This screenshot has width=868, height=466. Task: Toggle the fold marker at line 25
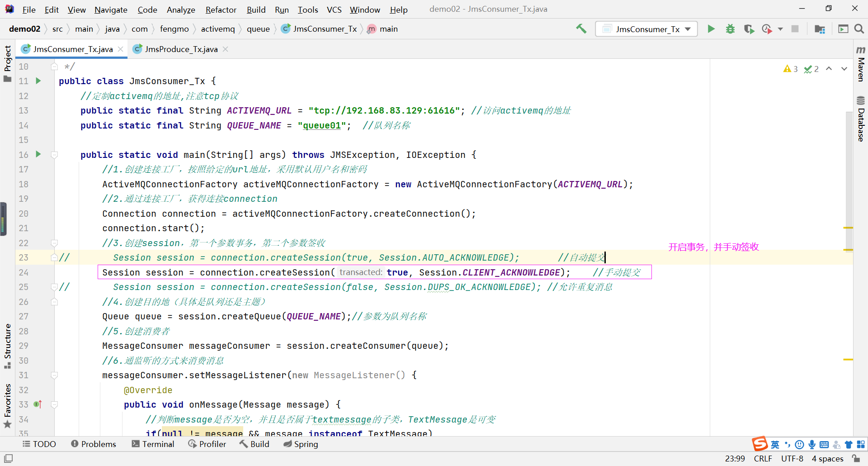(54, 287)
